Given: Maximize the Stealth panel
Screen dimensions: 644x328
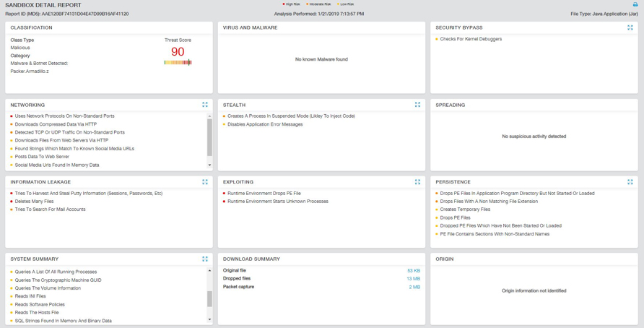Looking at the screenshot, I should pos(417,105).
